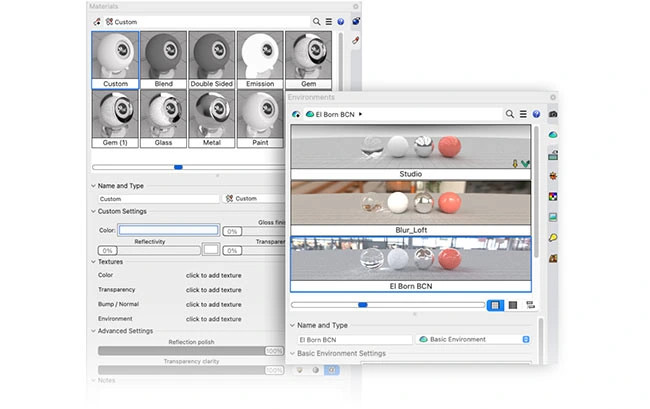Click the create new environment icon
Image resolution: width=650 pixels, height=409 pixels.
point(296,114)
